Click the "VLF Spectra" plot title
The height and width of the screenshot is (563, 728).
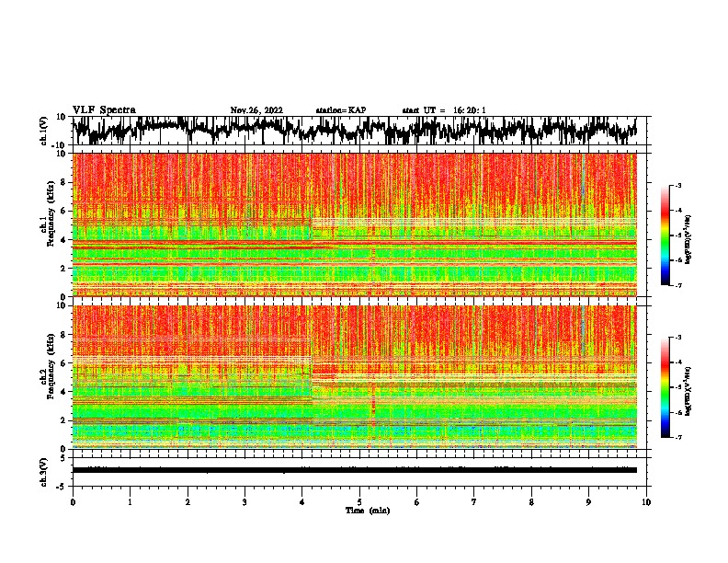(x=104, y=110)
